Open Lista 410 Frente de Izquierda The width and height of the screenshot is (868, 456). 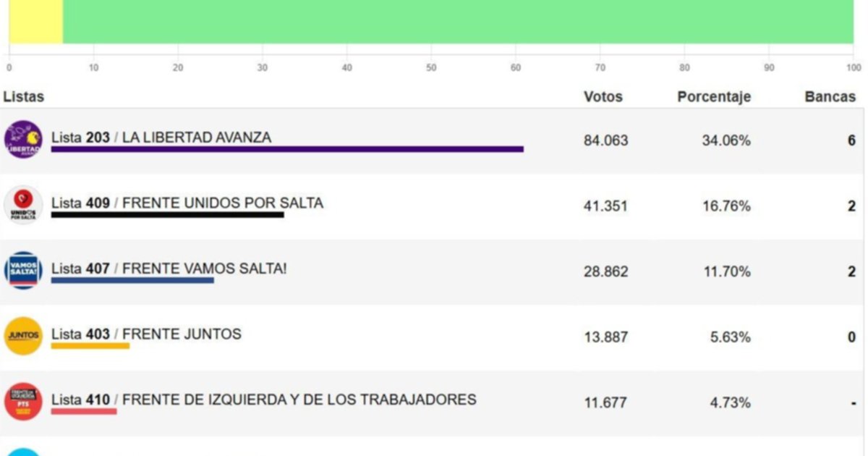click(x=263, y=400)
